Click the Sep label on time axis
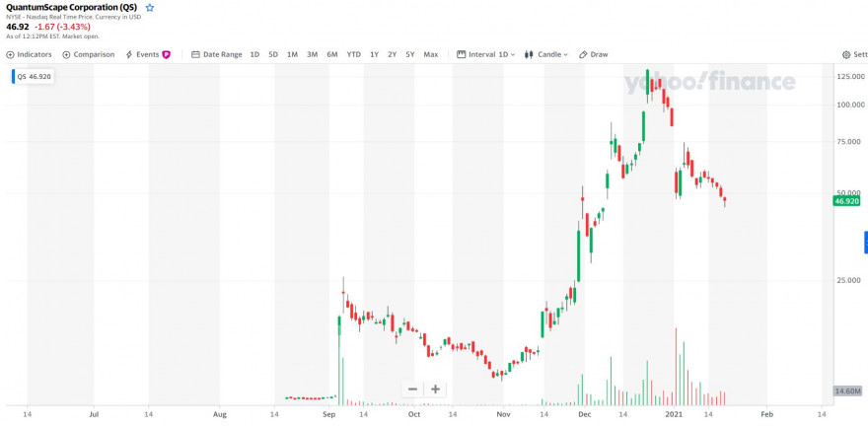The width and height of the screenshot is (868, 426). (328, 413)
